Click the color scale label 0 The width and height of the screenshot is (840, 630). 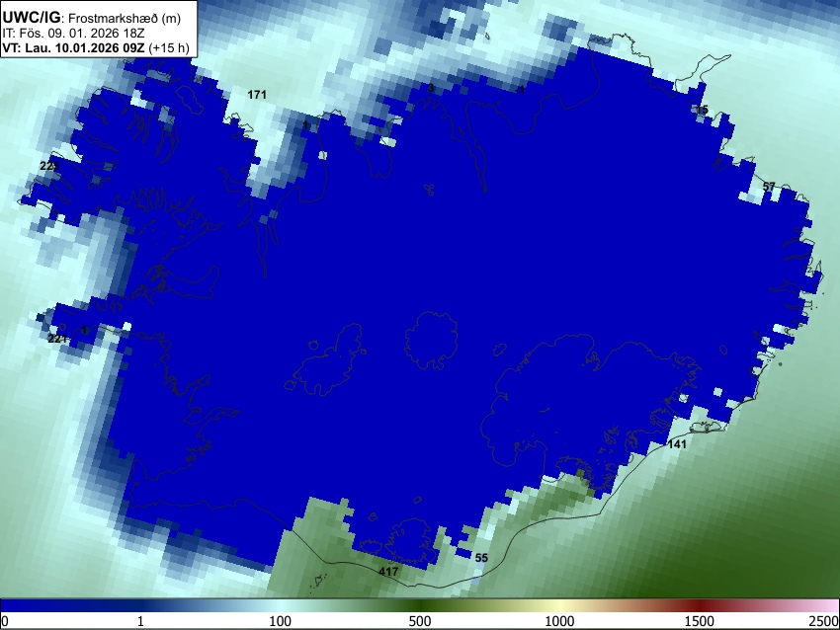pyautogui.click(x=5, y=621)
